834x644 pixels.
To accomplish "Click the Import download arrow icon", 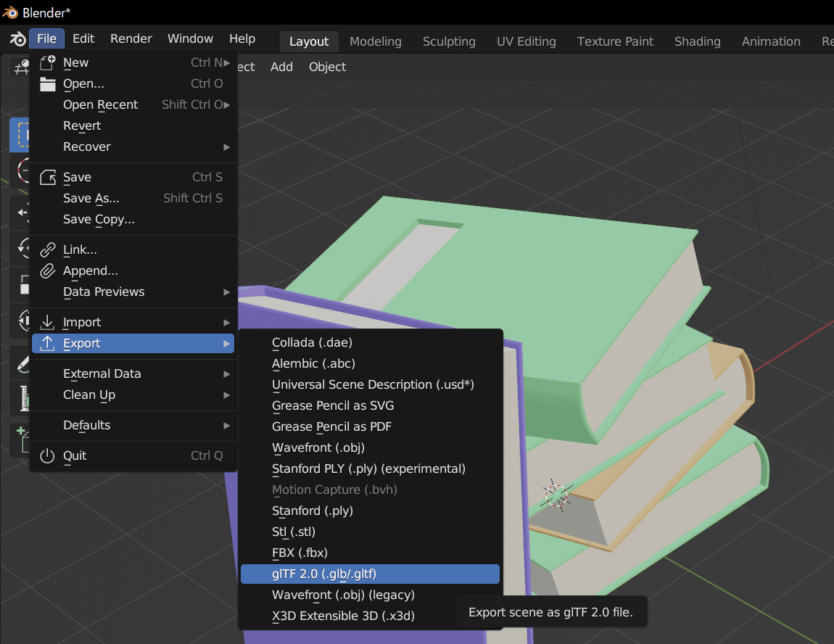I will tap(47, 322).
